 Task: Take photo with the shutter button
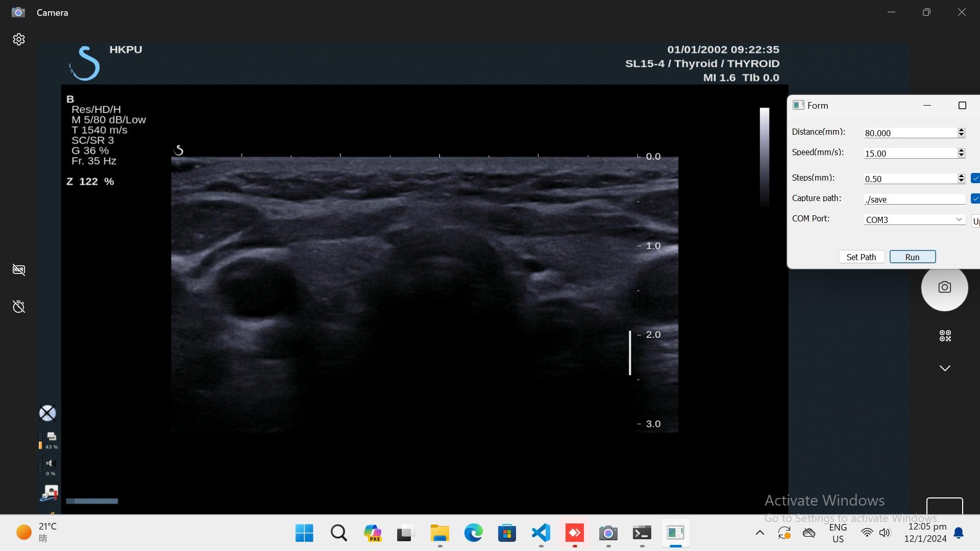coord(944,287)
